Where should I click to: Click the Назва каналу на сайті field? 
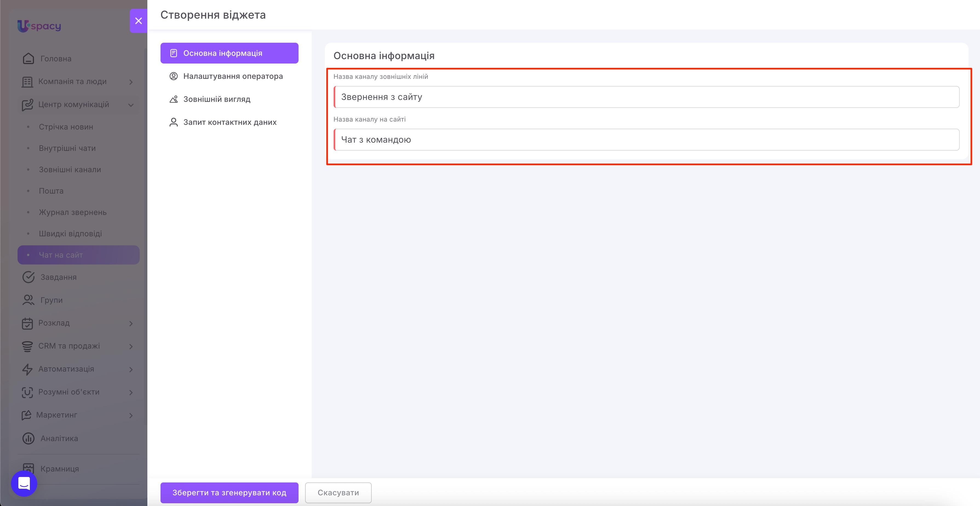coord(646,140)
